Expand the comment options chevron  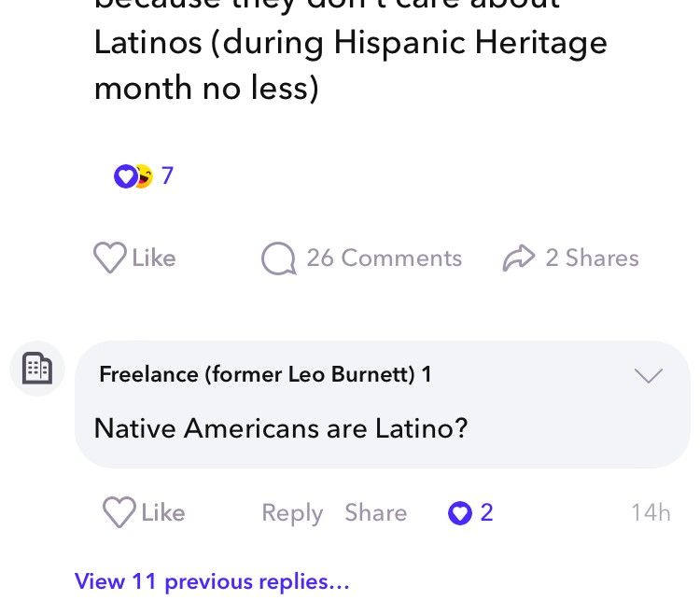[649, 376]
